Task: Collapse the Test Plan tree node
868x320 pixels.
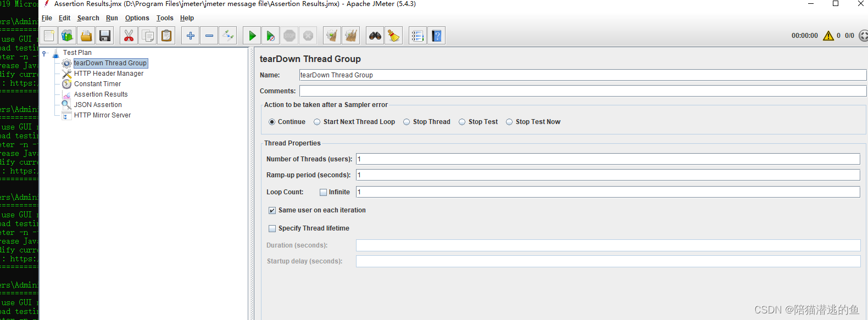Action: pos(44,53)
